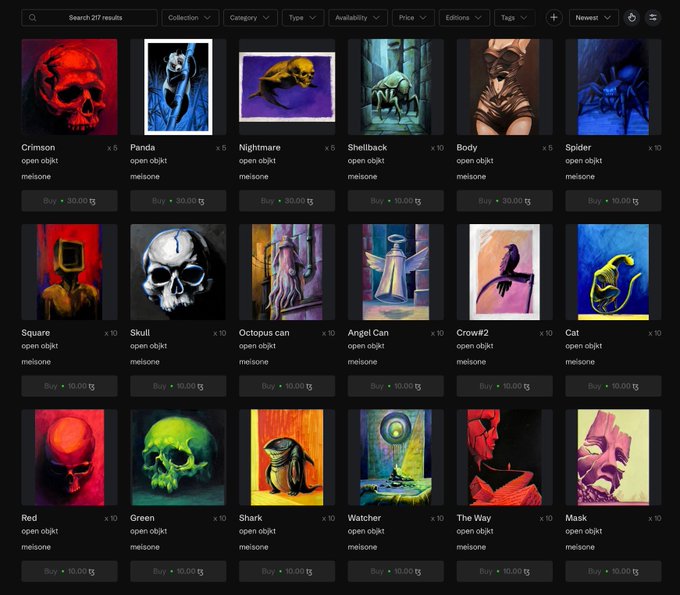Click The Way title link
Viewport: 680px width, 595px height.
(x=474, y=518)
